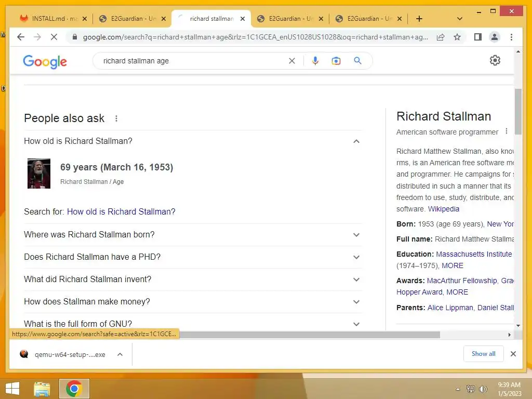
Task: Show hidden system tray icons
Action: tap(458, 389)
